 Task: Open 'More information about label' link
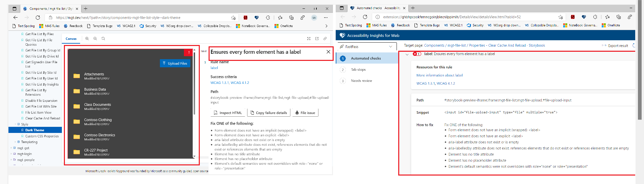[x=439, y=75]
